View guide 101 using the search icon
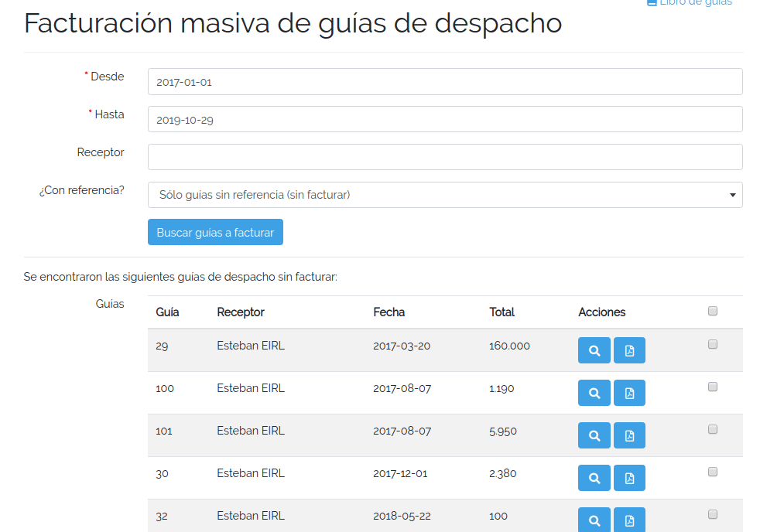Screen dimensions: 760x532 (594, 435)
